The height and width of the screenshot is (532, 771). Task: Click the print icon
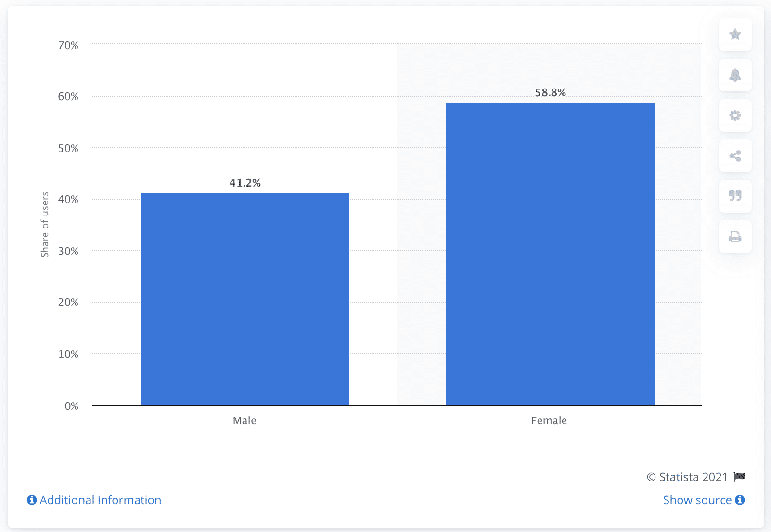[x=735, y=237]
